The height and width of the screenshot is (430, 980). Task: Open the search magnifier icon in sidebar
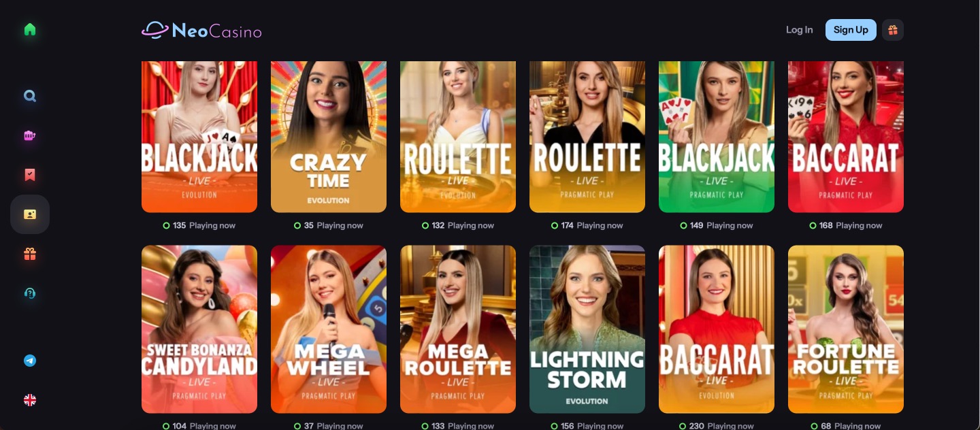click(x=30, y=96)
